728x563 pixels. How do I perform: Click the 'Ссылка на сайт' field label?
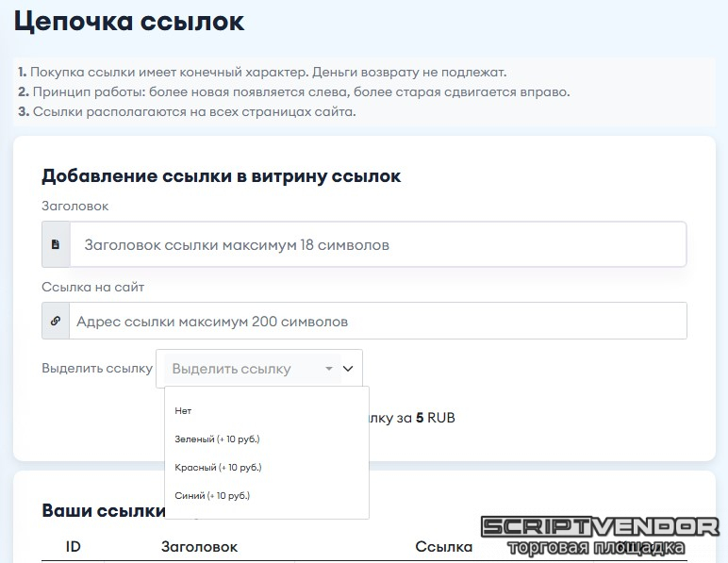click(92, 287)
